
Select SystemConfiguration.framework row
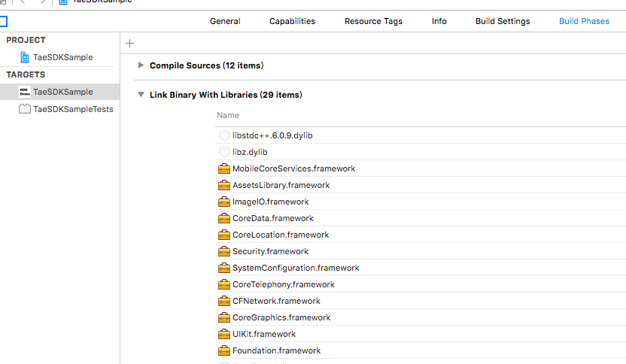click(x=421, y=268)
